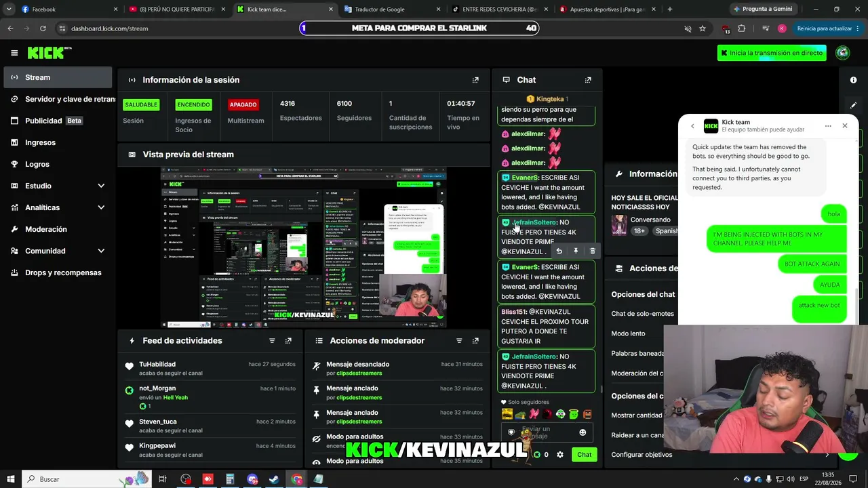Open Task View on the taskbar
868x488 pixels.
[x=163, y=479]
